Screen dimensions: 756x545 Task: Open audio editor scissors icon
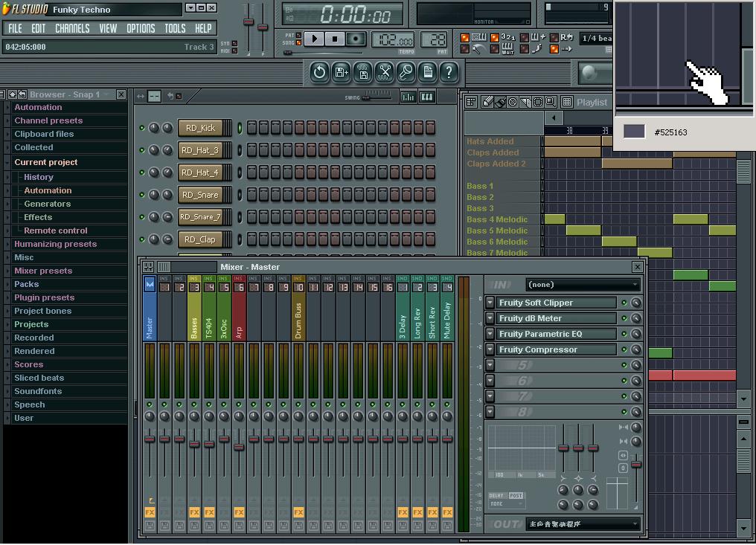[384, 72]
